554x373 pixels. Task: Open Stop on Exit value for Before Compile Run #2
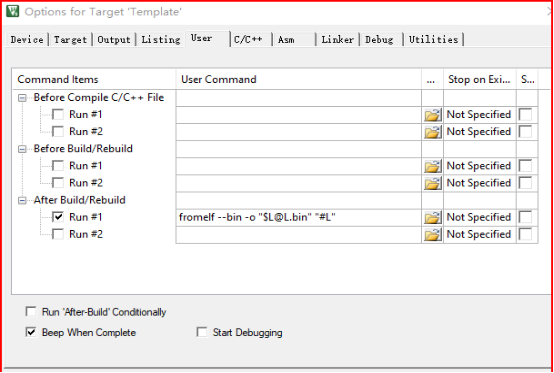coord(479,132)
